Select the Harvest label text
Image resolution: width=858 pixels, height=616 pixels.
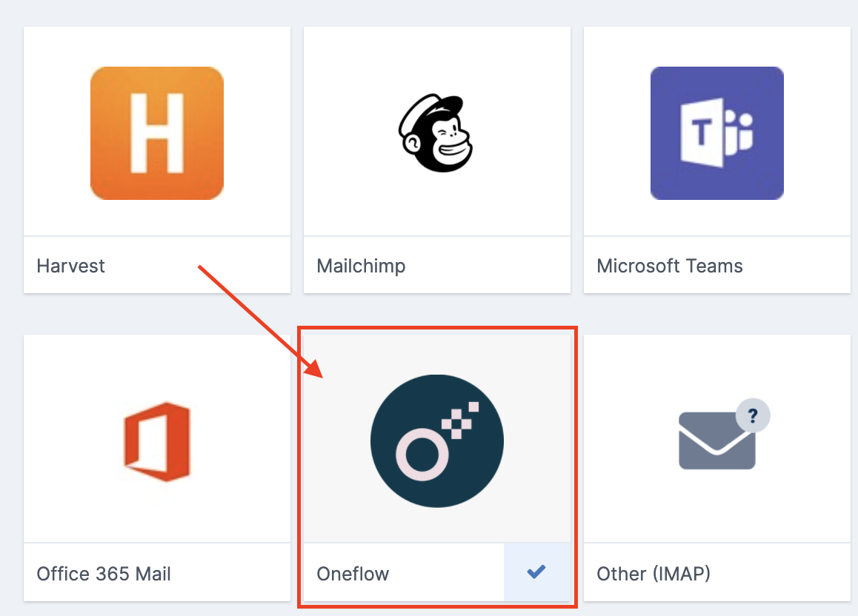coord(70,267)
